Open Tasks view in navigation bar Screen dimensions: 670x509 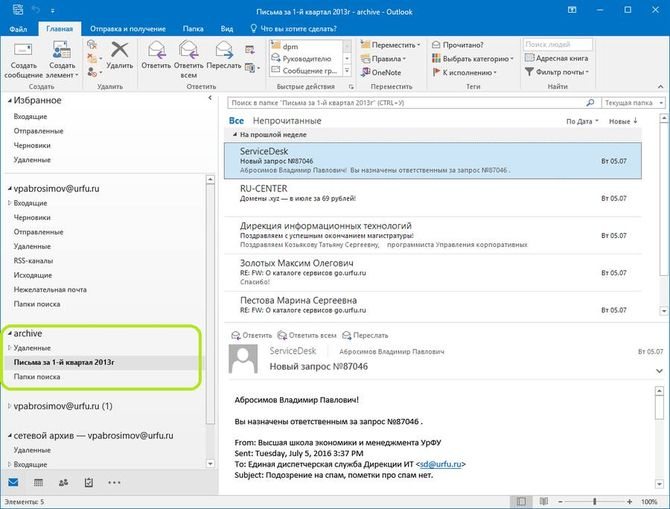pos(88,483)
